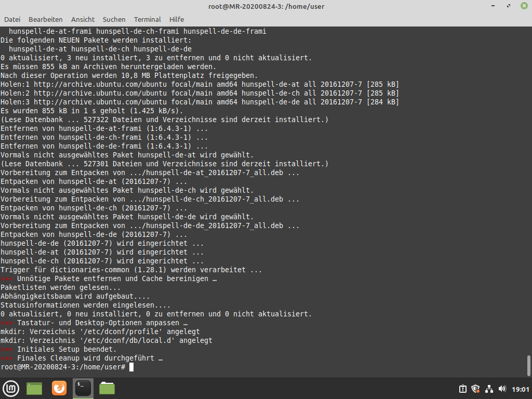
Task: Open the sound volume tray icon
Action: 502,389
